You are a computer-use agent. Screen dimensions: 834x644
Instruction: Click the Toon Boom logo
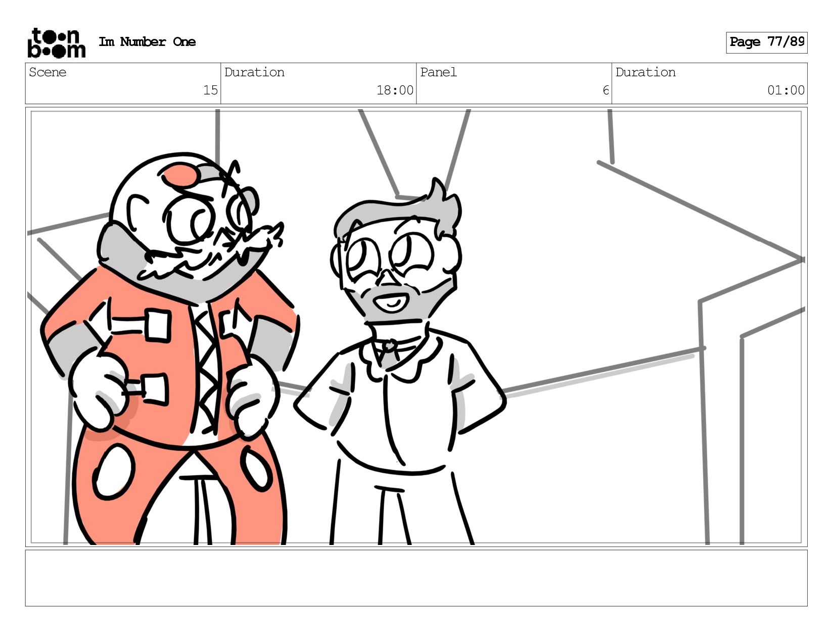click(56, 43)
